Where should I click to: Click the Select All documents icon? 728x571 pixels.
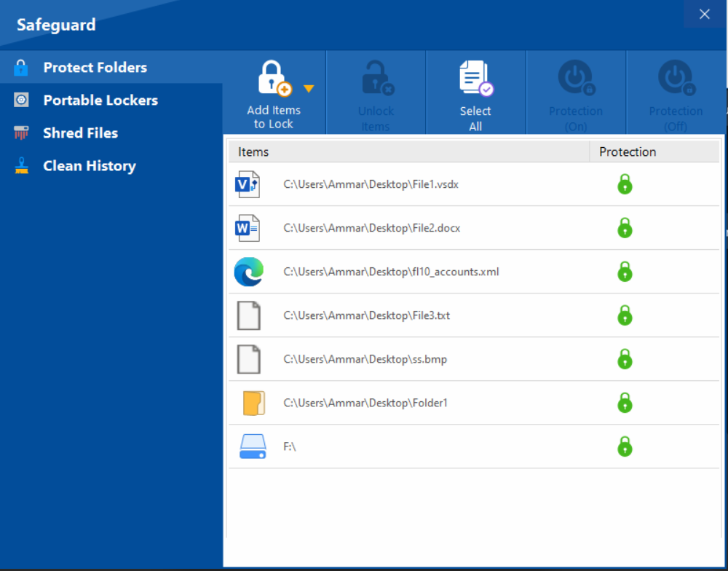click(x=476, y=79)
